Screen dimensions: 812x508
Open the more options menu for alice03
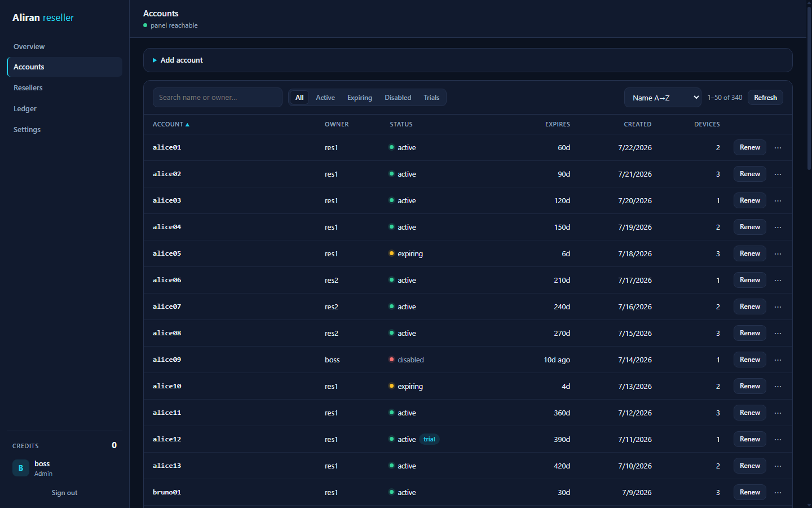778,200
